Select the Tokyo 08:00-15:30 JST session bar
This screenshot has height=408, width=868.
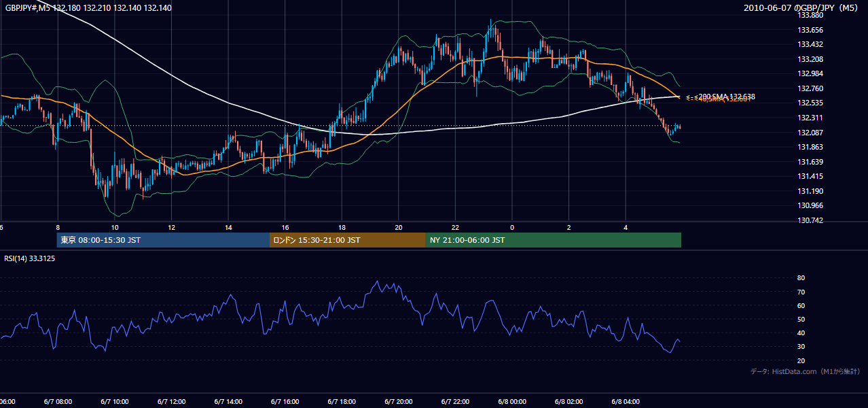[163, 240]
